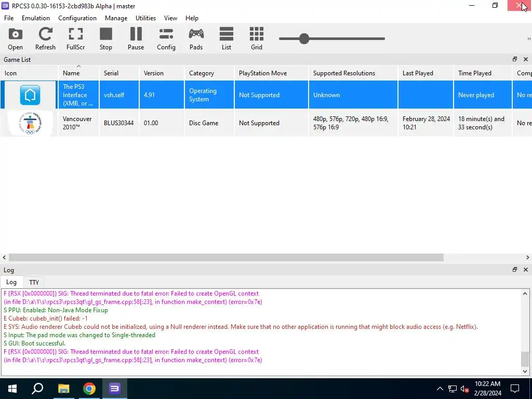Click game list scroll left arrow
532x399 pixels.
(x=4, y=258)
